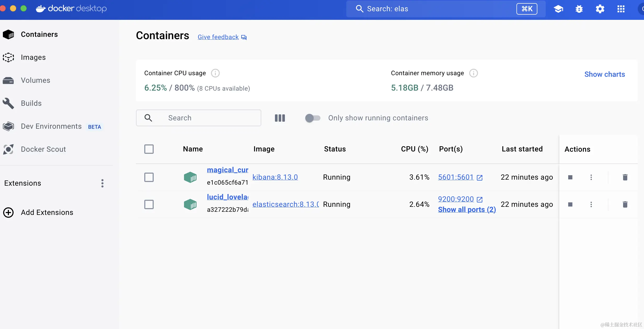644x329 pixels.
Task: Click the memory usage info icon
Action: point(473,73)
